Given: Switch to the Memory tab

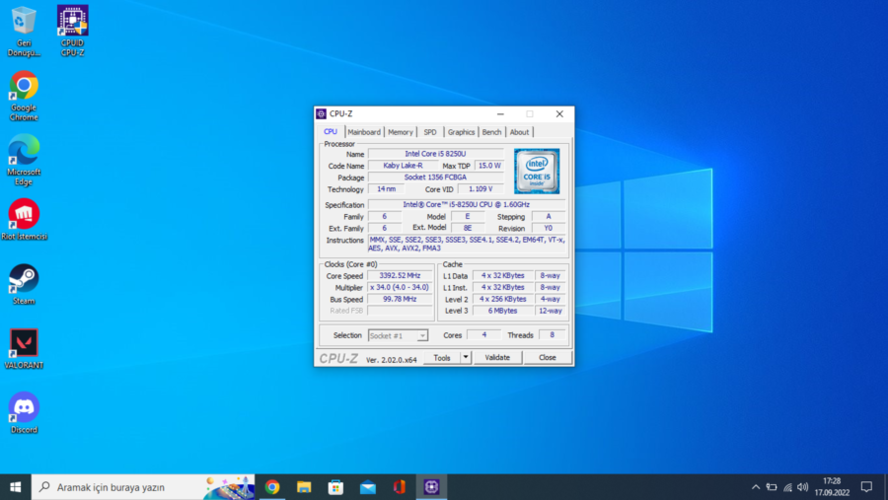Looking at the screenshot, I should pos(400,132).
